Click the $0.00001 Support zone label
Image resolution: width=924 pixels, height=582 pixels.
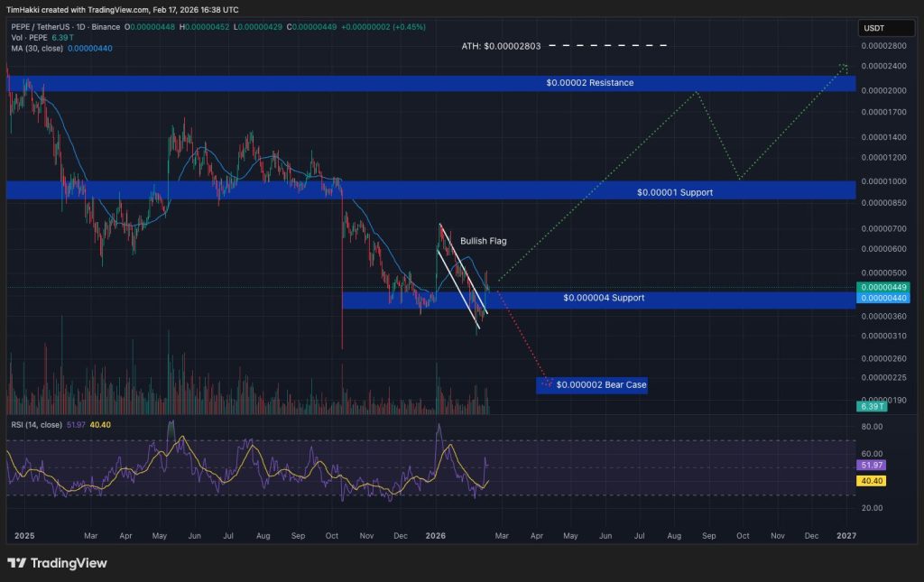[674, 192]
